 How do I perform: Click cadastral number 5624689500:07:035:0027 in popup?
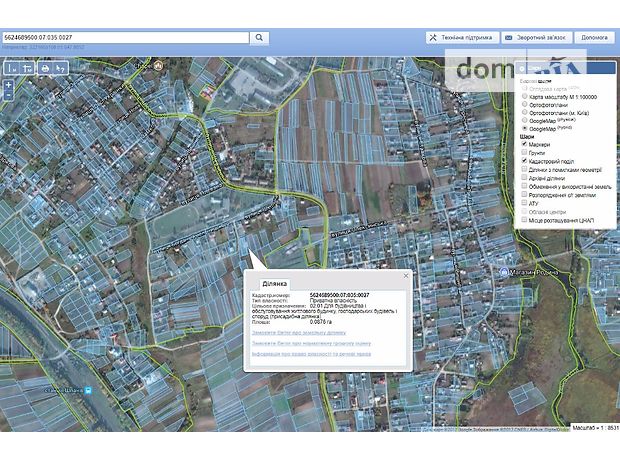[x=340, y=295]
